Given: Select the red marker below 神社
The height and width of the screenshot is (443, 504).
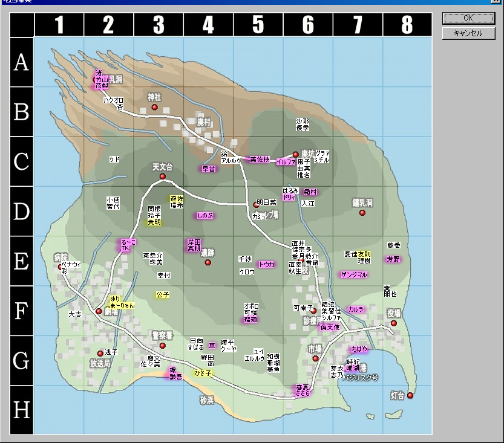Looking at the screenshot, I should click(155, 107).
